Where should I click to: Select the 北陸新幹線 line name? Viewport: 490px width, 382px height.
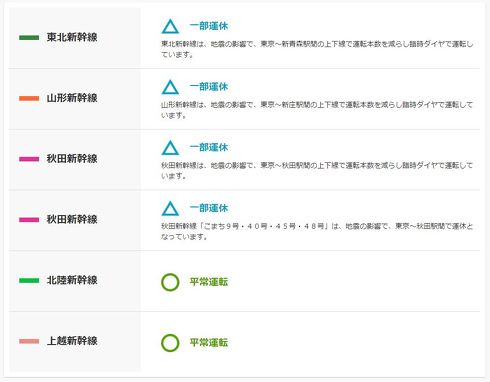pos(72,280)
